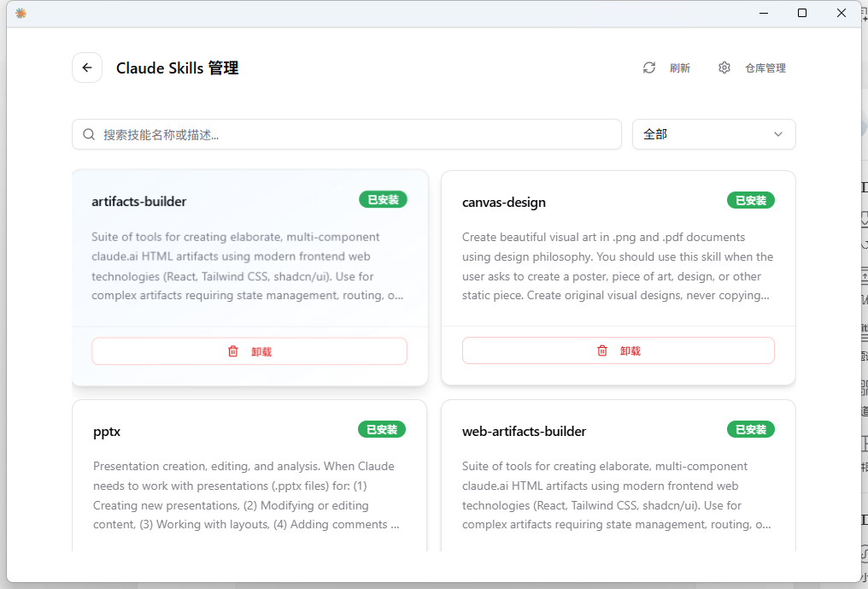Select the pptx skill title

coord(106,432)
